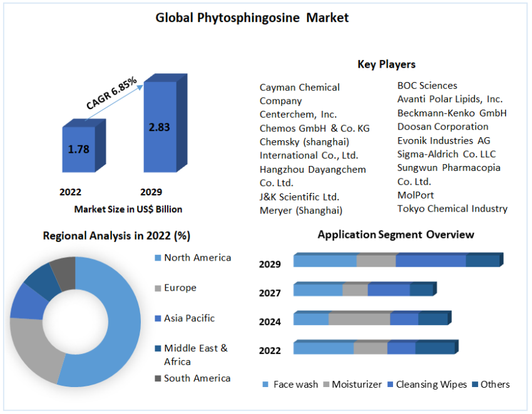The height and width of the screenshot is (414, 532).
Task: Click the Regional Analysis in 2022 (%) heading
Action: [x=116, y=235]
